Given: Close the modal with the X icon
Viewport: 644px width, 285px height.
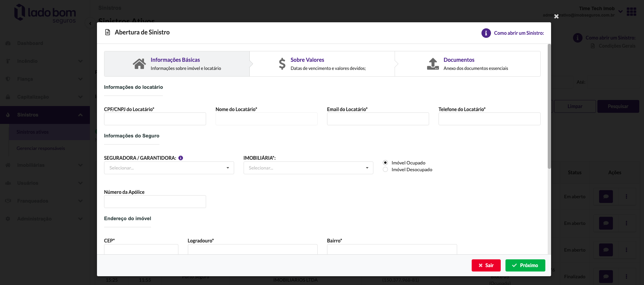Looking at the screenshot, I should click(556, 16).
